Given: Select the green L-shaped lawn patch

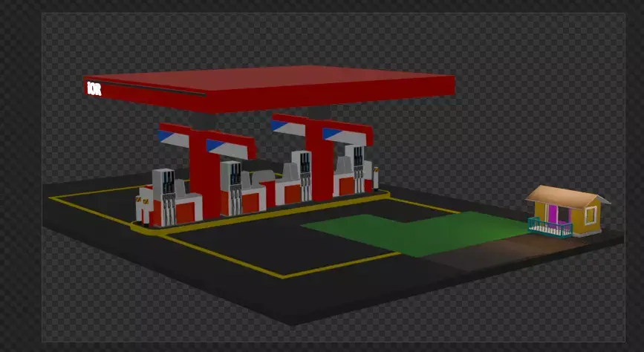Looking at the screenshot, I should tap(414, 233).
